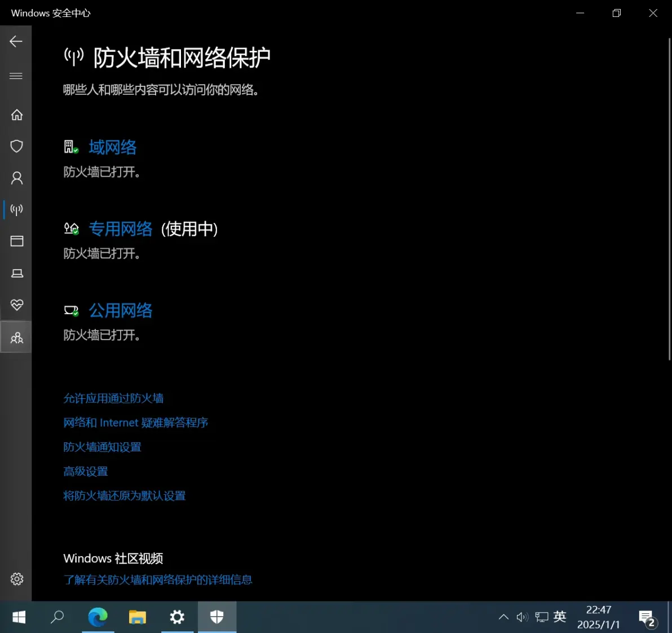
Task: Open 了解有关防火墙和网络保护的详细信息 link
Action: click(158, 580)
